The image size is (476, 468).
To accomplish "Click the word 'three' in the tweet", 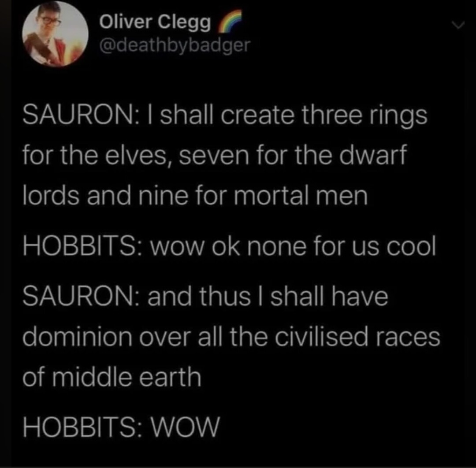I will [x=332, y=115].
